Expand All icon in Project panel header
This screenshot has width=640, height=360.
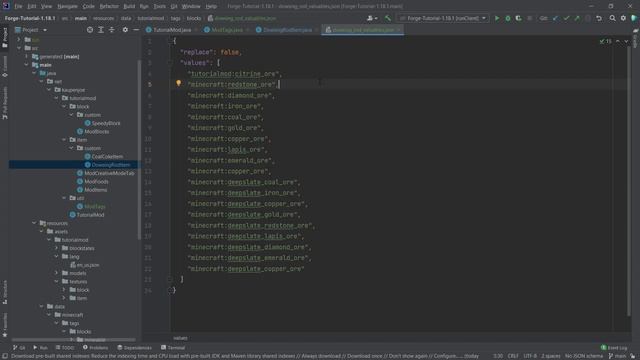101,30
